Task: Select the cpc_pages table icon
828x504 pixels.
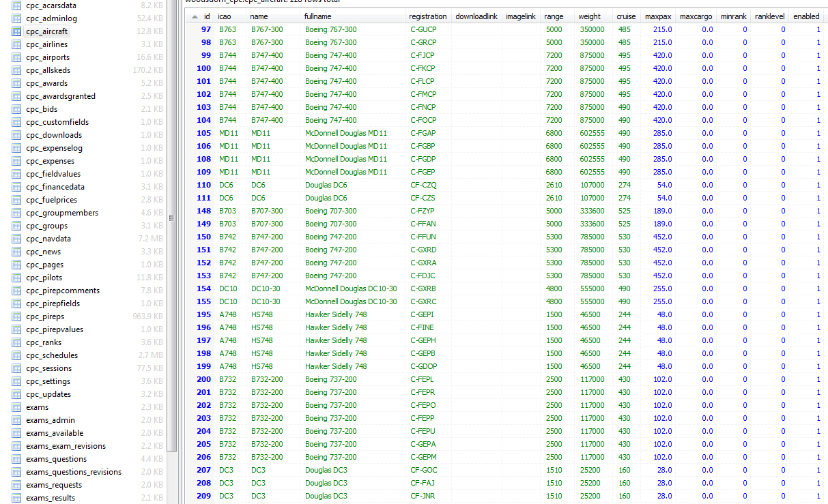Action: [17, 265]
